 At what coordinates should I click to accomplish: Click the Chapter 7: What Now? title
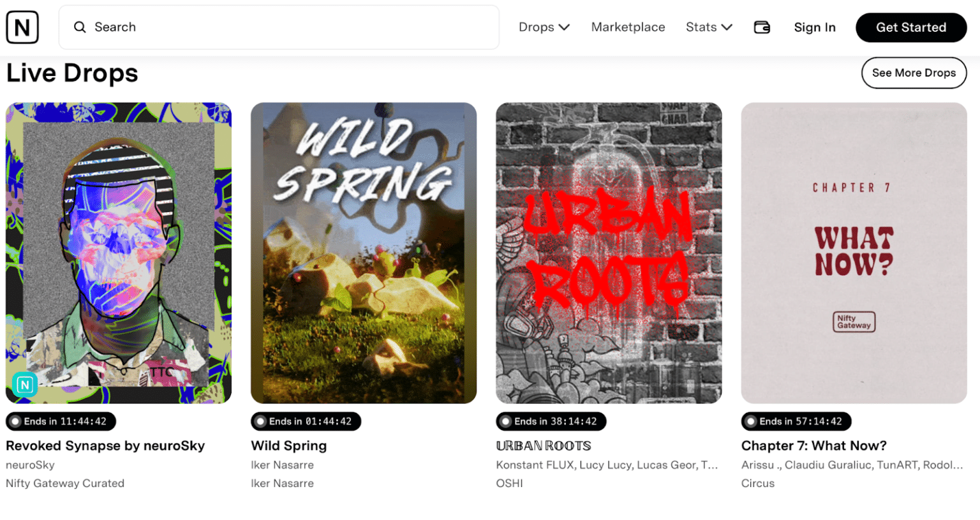[x=813, y=446]
